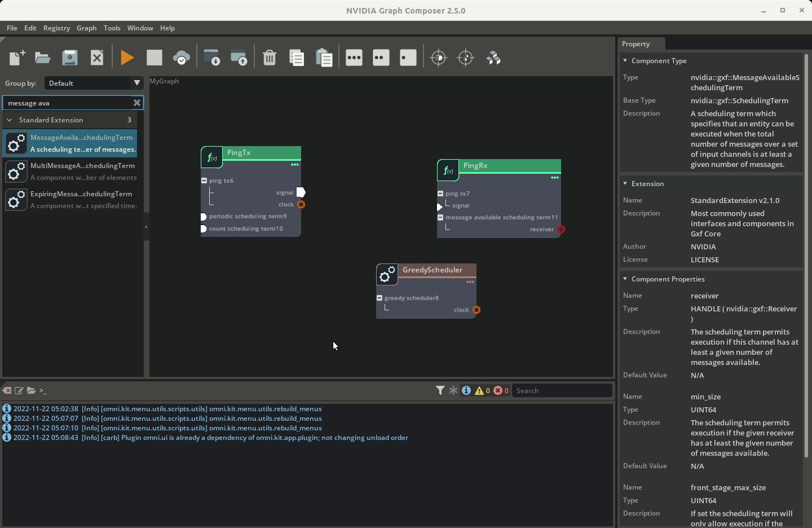Collapse 'message available scheduling term11' in PingRx

coord(440,217)
